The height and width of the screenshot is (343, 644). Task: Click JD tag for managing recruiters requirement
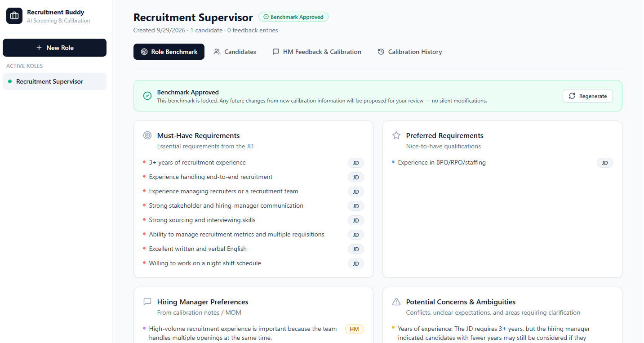(x=356, y=192)
